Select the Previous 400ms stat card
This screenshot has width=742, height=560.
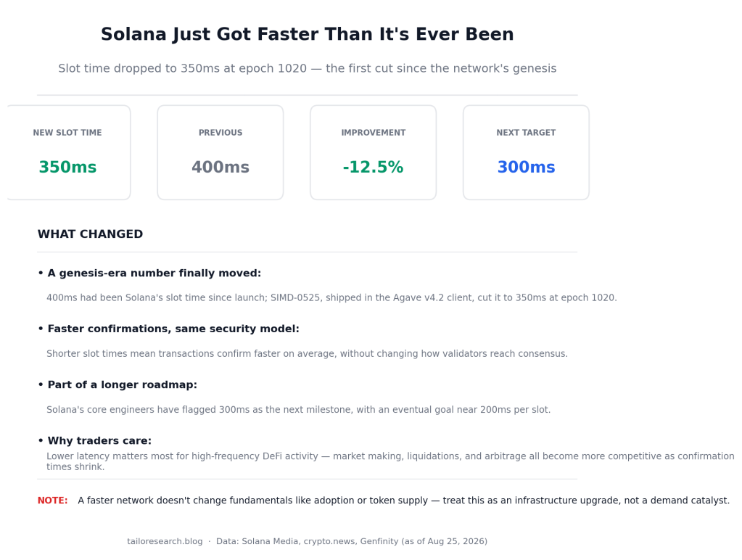pyautogui.click(x=220, y=152)
